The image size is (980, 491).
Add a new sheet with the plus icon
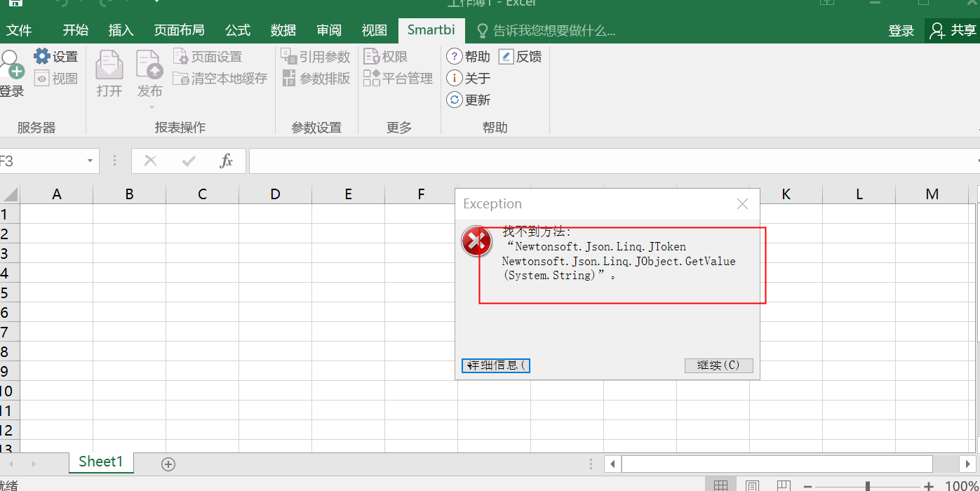[168, 464]
